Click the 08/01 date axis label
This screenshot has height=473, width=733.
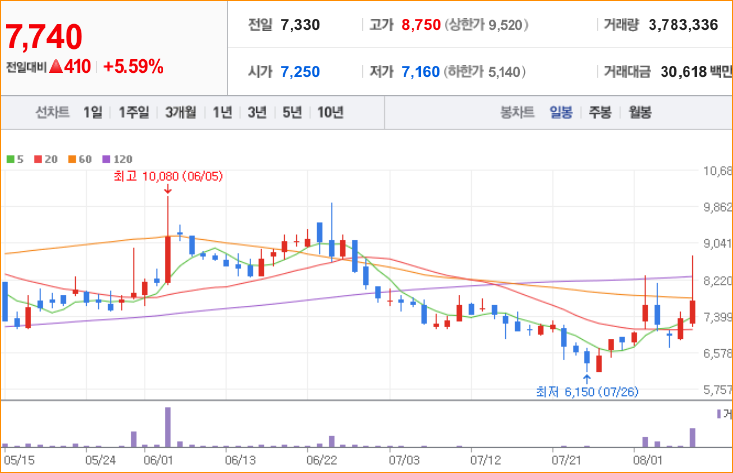[647, 460]
